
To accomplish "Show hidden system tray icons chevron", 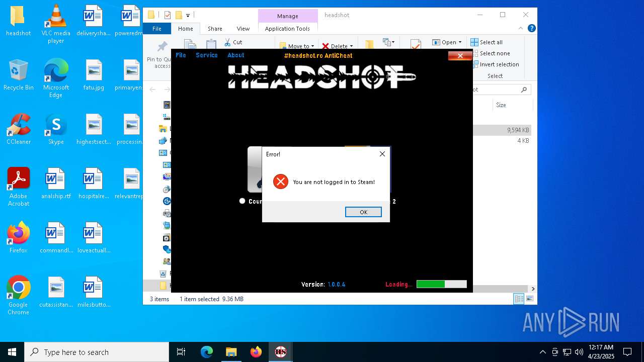I will point(542,352).
